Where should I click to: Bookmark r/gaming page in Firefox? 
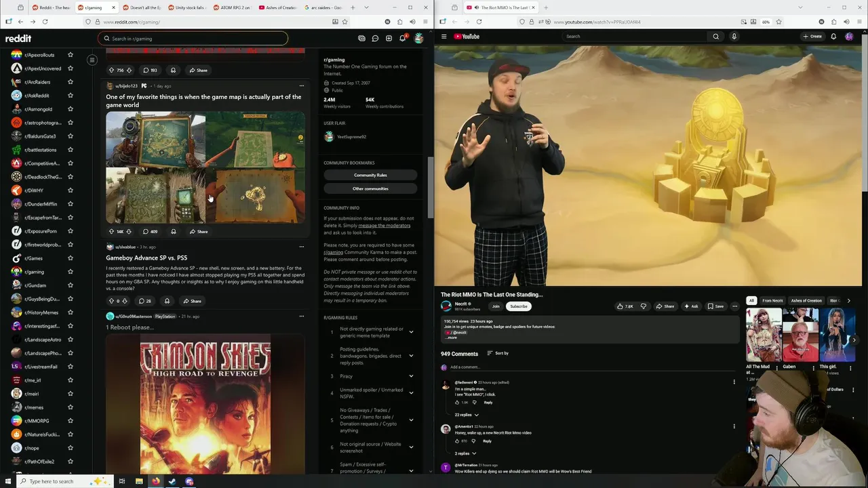344,22
